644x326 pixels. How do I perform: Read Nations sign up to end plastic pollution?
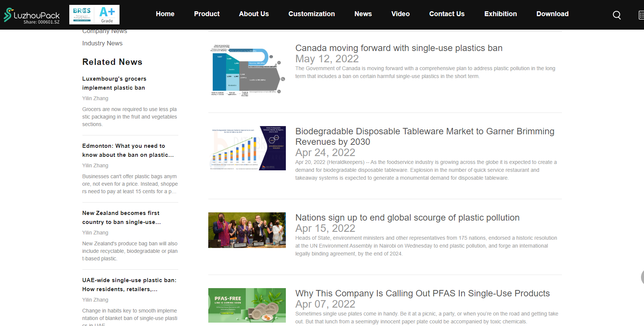pyautogui.click(x=407, y=218)
